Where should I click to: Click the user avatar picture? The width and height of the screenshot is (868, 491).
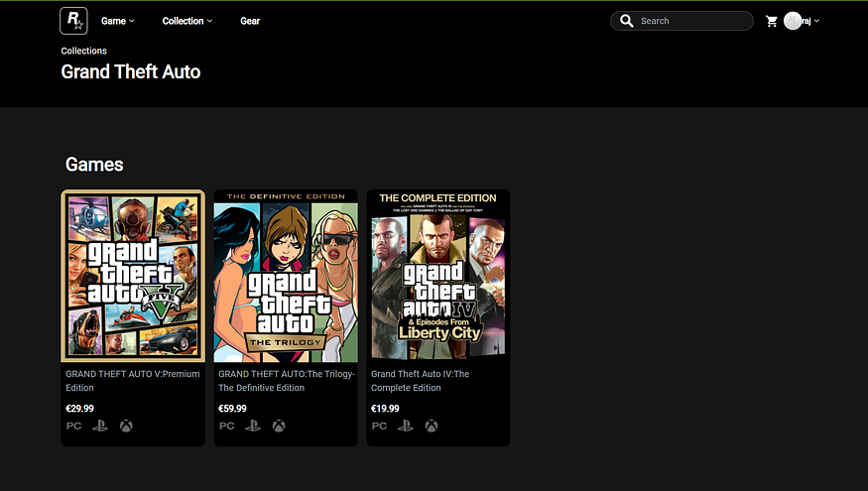[793, 21]
